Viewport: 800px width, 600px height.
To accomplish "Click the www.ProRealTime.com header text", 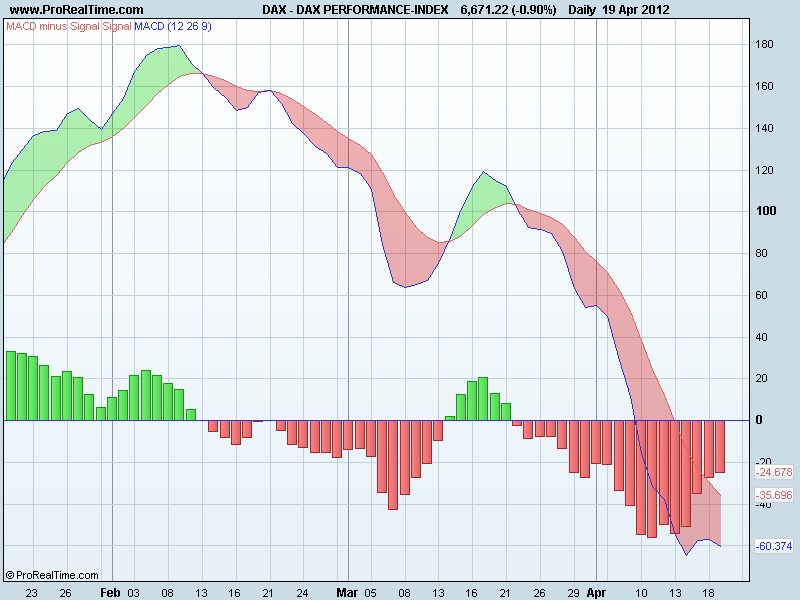I will click(x=77, y=10).
